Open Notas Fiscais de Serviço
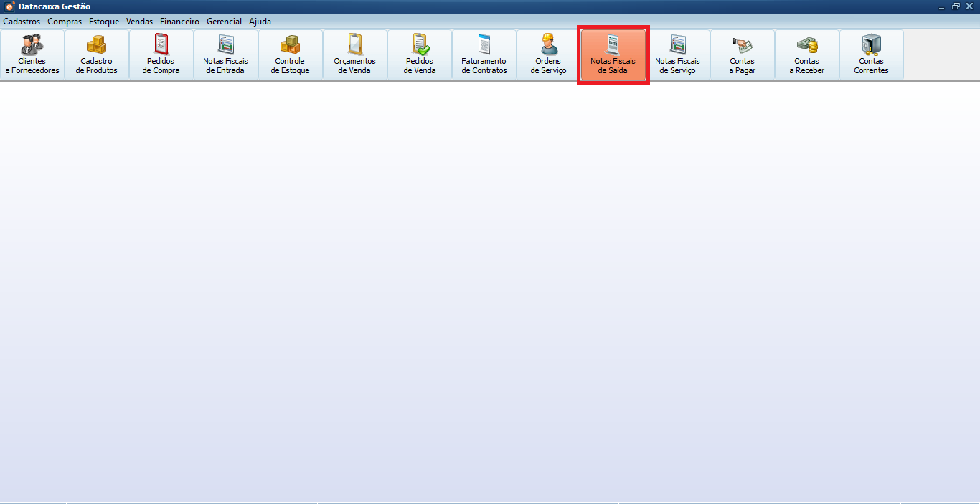This screenshot has height=504, width=980. [678, 54]
